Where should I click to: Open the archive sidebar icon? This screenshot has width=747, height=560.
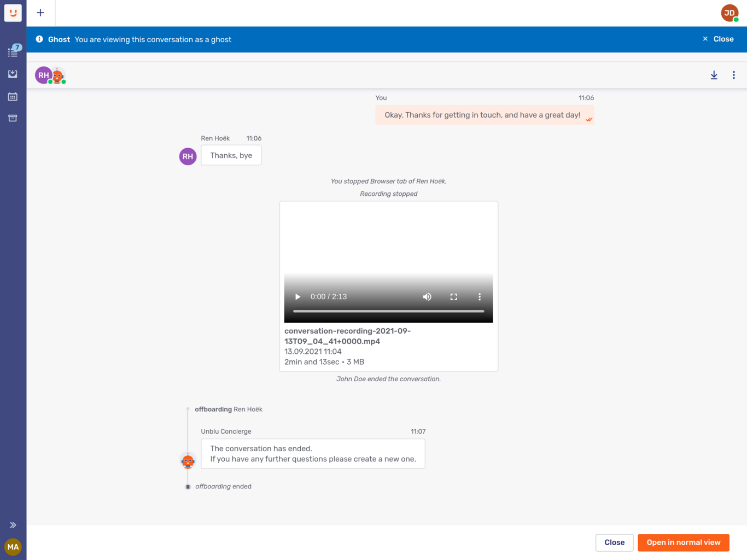[x=13, y=118]
